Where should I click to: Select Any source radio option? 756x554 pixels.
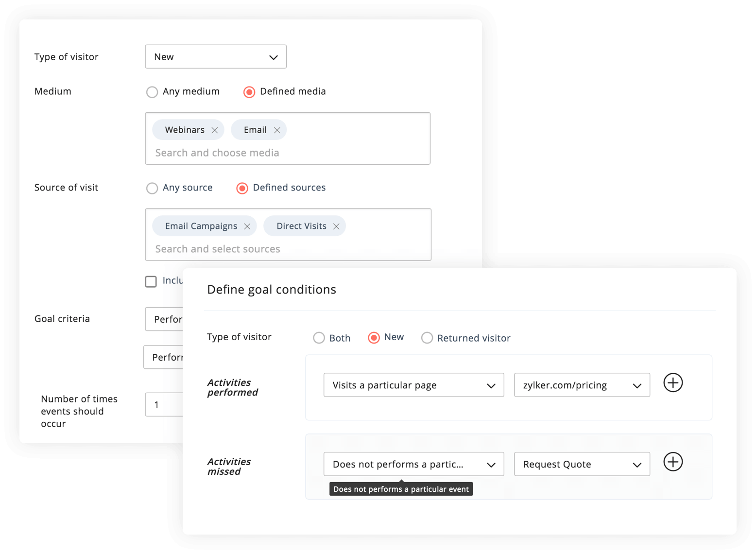click(x=153, y=188)
